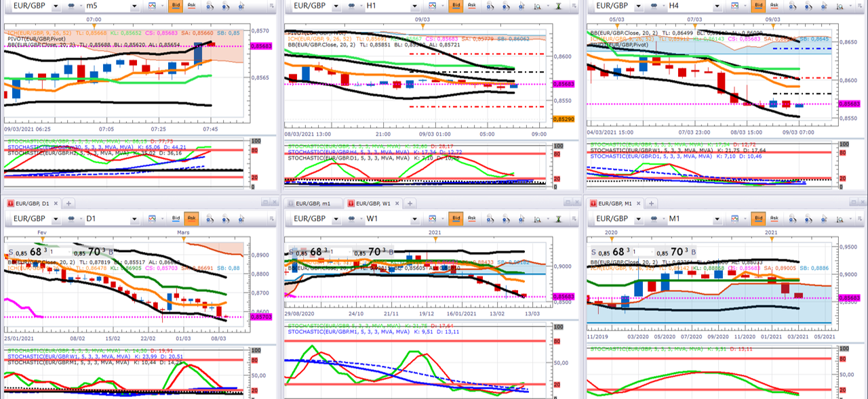Click the magnifier icon in M1 chart toolbar
The image size is (868, 399).
click(840, 218)
